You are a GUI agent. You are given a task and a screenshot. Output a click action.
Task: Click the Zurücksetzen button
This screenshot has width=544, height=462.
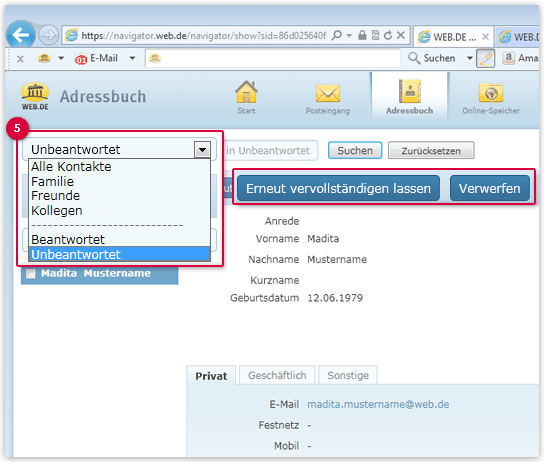tap(431, 151)
